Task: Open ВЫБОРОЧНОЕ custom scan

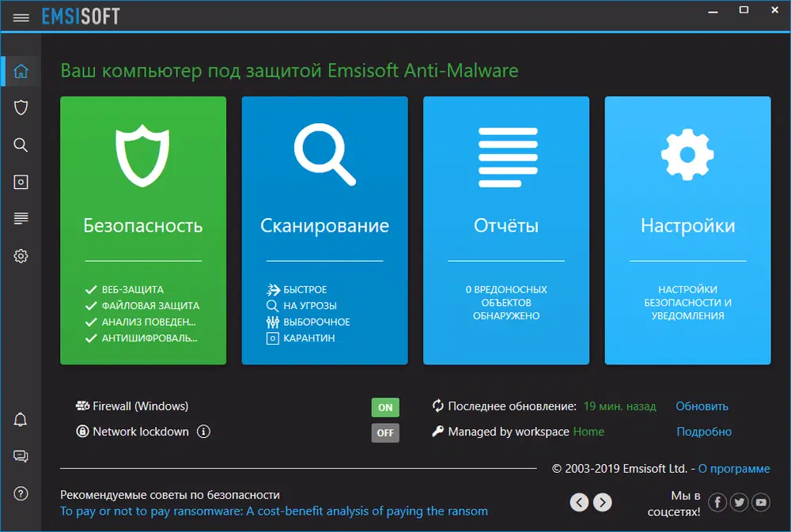Action: click(316, 322)
